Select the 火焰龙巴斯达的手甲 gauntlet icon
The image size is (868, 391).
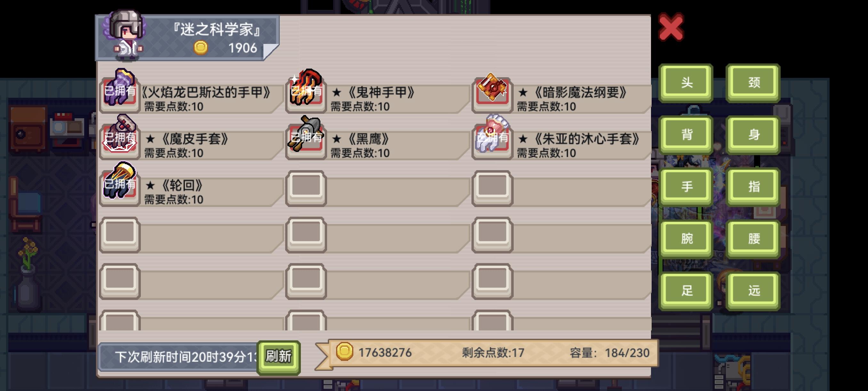[120, 90]
